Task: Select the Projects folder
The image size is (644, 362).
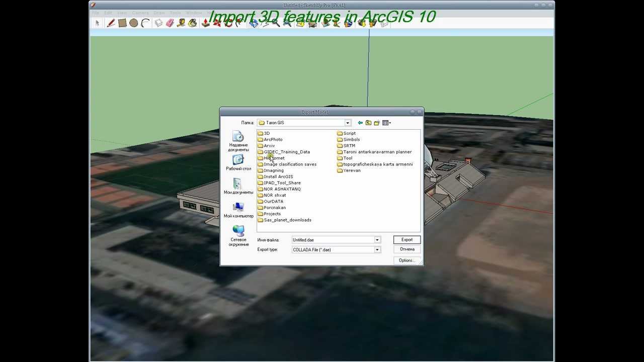Action: [269, 214]
